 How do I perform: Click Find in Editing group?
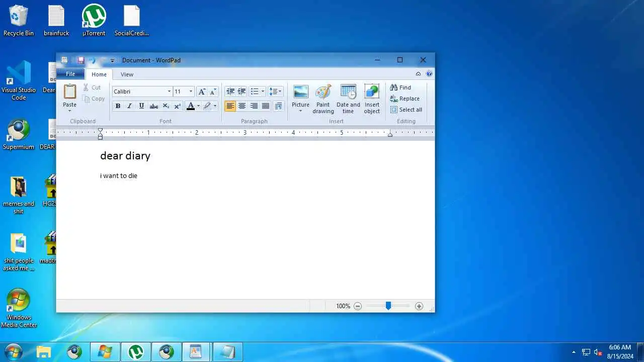pos(400,87)
